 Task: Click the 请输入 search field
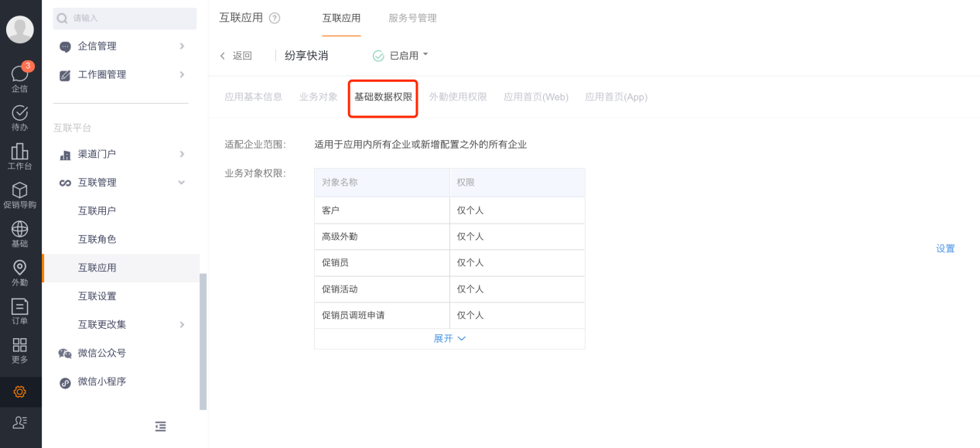[x=125, y=19]
